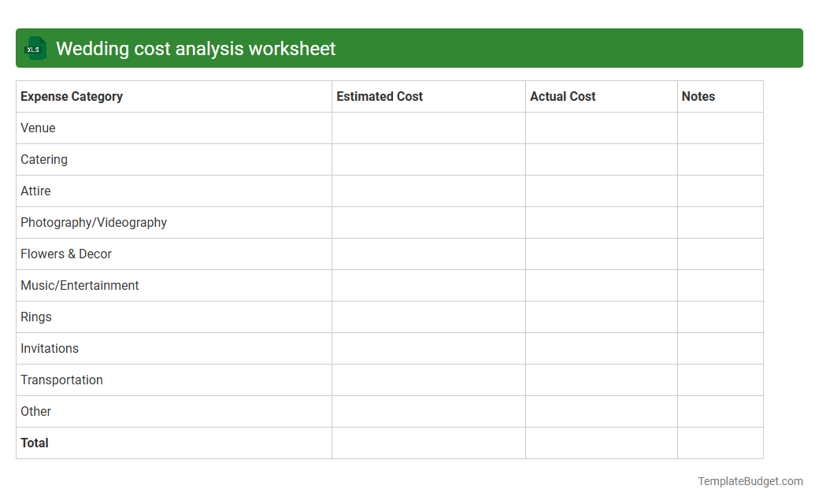Click the Estimated Cost cell for Venue
Viewport: 819px width, 504px height.
pyautogui.click(x=428, y=128)
